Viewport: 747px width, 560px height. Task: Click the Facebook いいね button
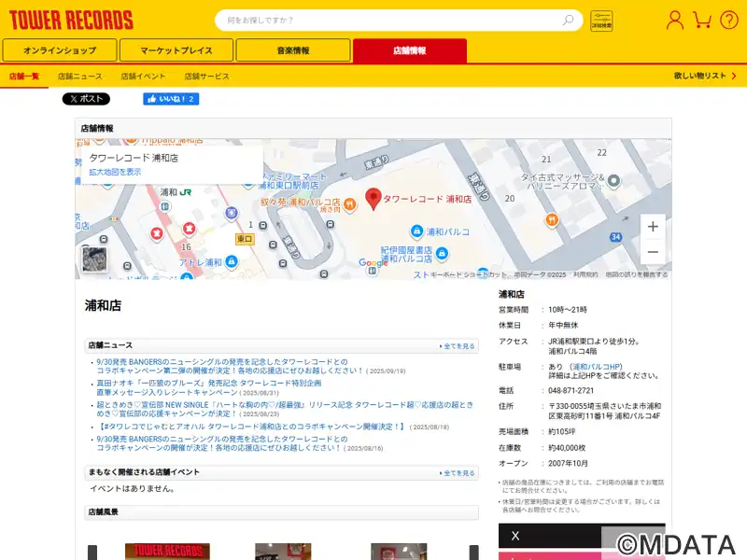(171, 99)
